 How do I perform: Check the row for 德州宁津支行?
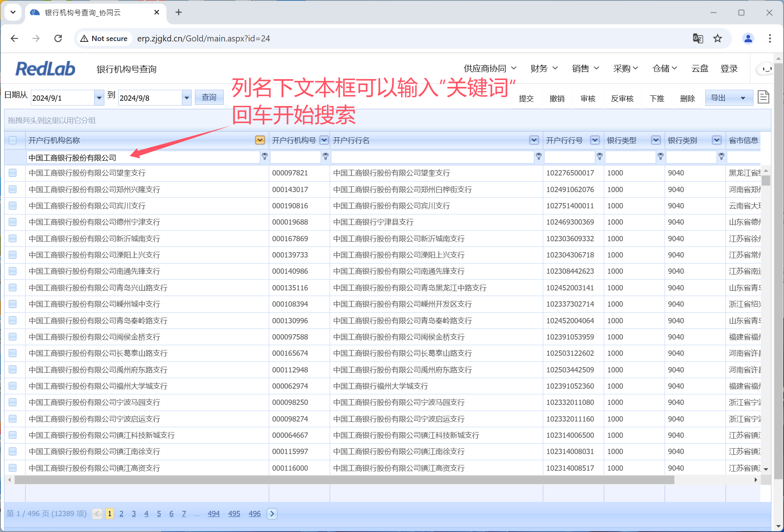(x=13, y=222)
